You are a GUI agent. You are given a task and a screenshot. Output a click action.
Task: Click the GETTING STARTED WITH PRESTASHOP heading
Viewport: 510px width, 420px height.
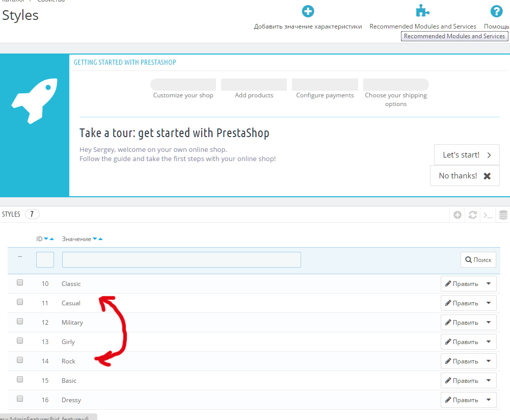pos(125,62)
